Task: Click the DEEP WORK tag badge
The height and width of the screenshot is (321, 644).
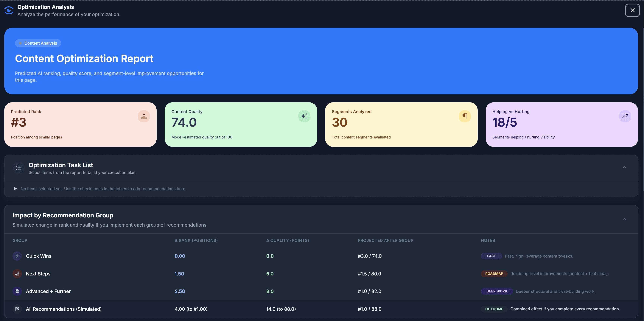Action: pos(497,291)
